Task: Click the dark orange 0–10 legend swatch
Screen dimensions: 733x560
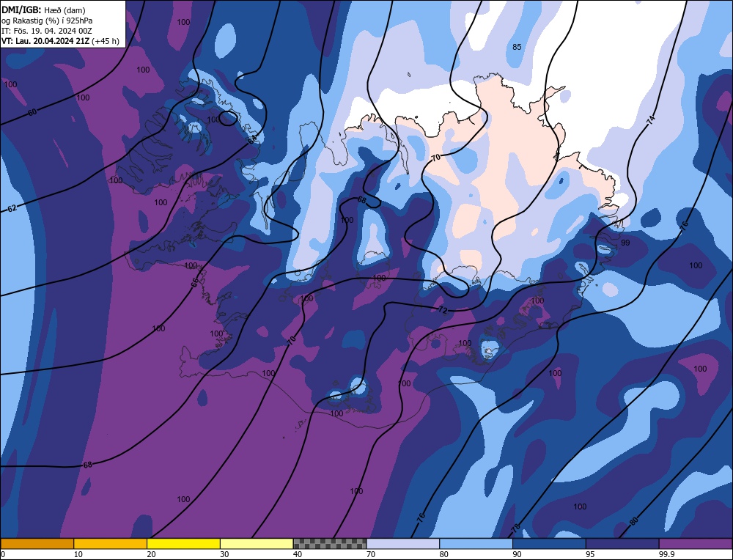Action: 37,543
